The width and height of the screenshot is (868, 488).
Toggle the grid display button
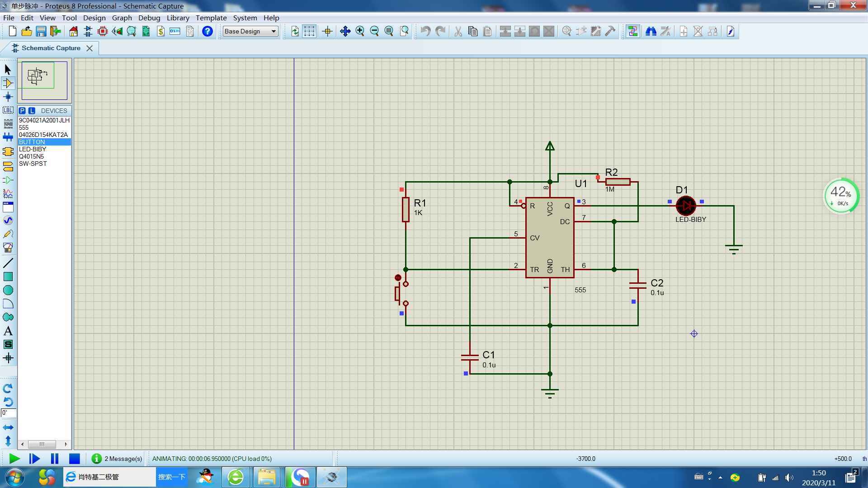tap(309, 31)
